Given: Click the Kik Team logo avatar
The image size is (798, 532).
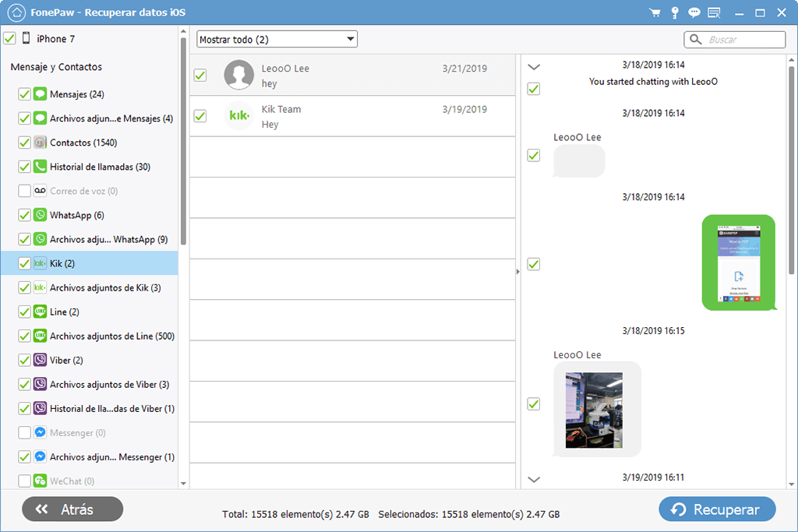Looking at the screenshot, I should coord(238,115).
